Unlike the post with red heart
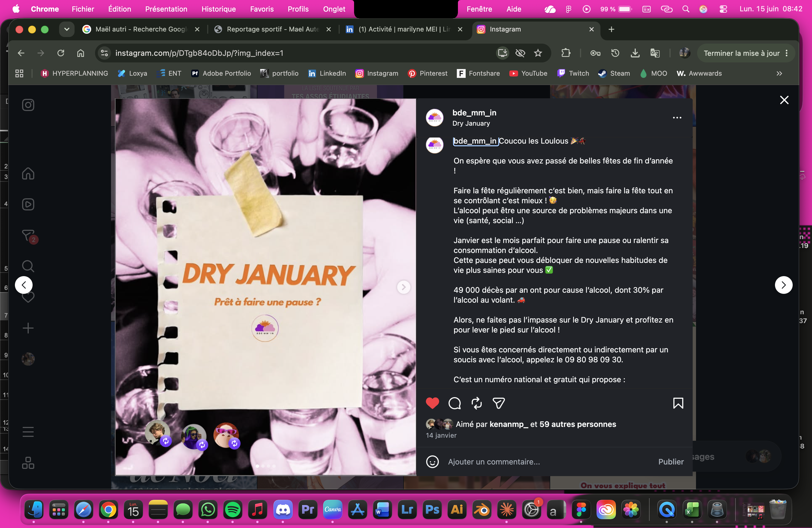The width and height of the screenshot is (812, 528). (x=432, y=403)
